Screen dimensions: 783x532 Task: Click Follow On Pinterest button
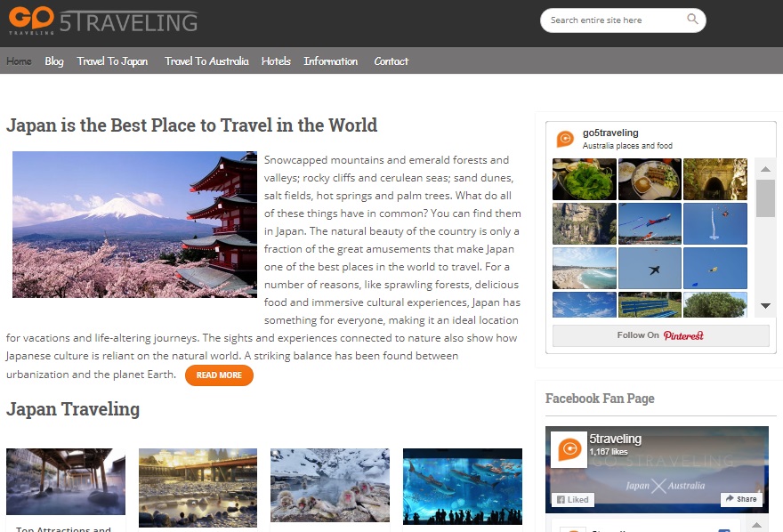(x=660, y=335)
